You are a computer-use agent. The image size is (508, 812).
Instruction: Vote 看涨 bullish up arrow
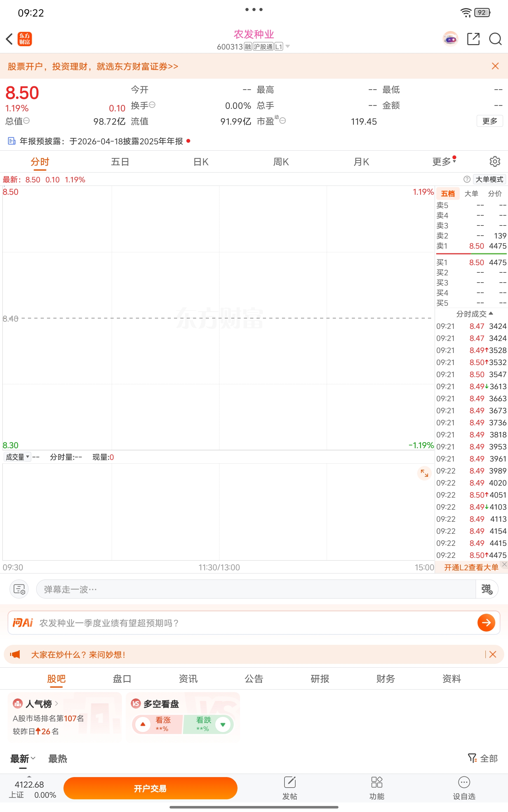coord(143,724)
